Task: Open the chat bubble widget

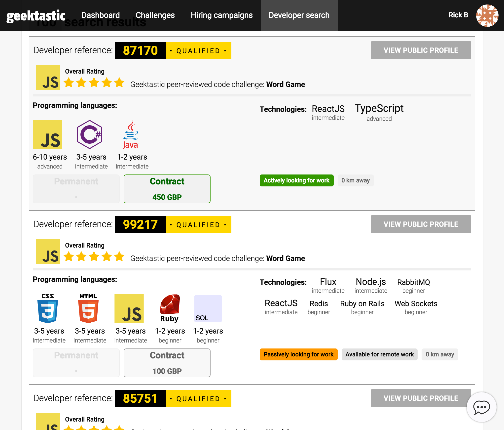Action: [x=481, y=407]
